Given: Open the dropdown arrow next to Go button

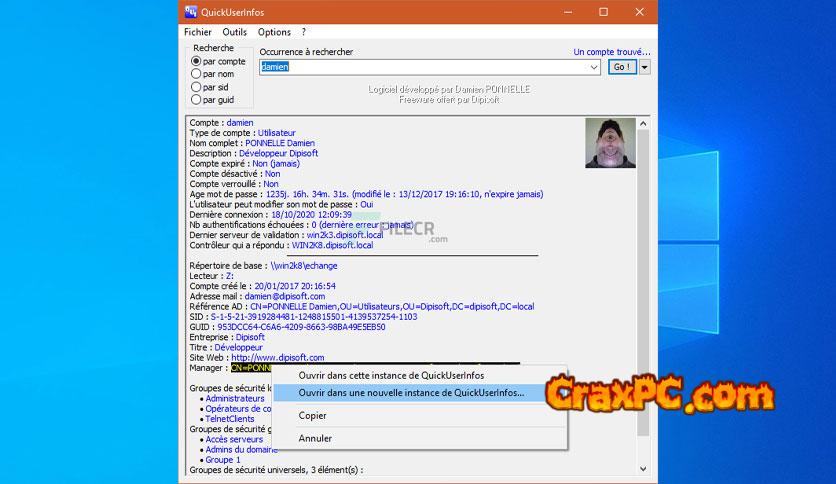Looking at the screenshot, I should tap(644, 67).
